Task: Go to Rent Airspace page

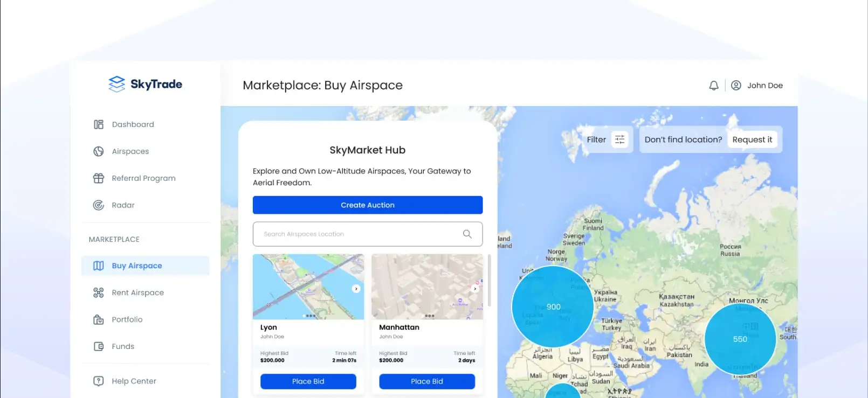Action: [x=137, y=293]
